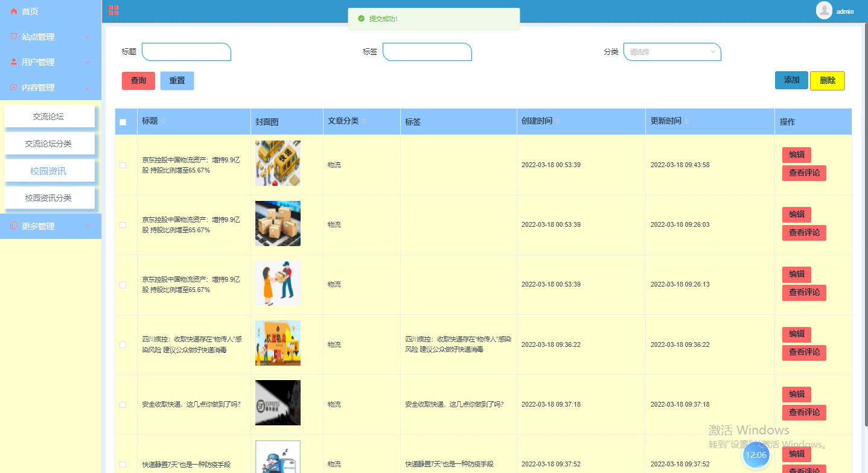868x473 pixels.
Task: Check the checkbox of the first table row
Action: pos(123,164)
